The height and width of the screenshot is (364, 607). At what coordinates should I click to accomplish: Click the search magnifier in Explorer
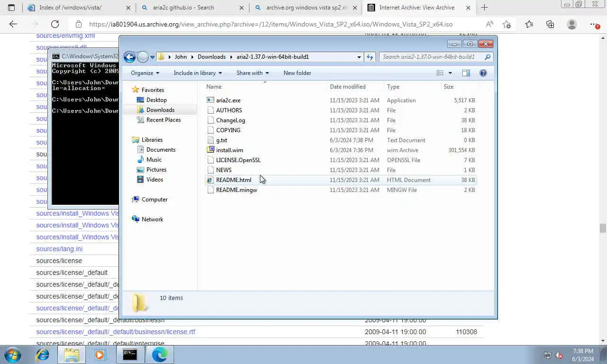[x=487, y=57]
